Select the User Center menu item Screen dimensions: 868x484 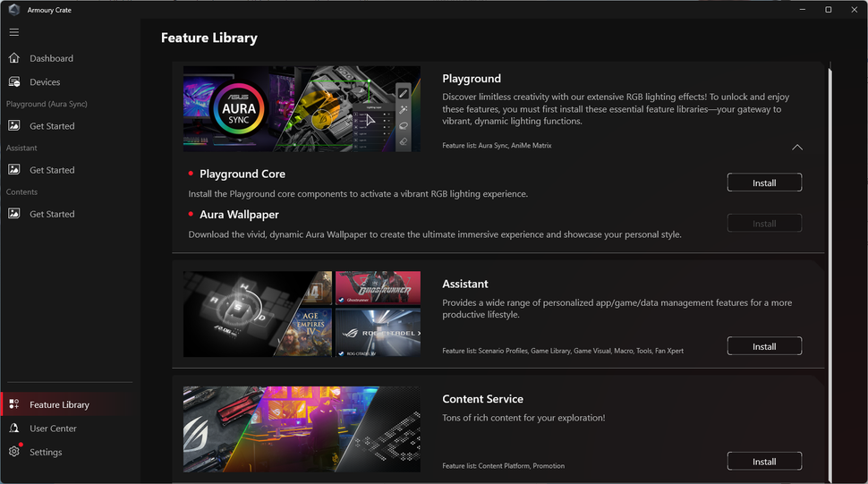(x=53, y=429)
